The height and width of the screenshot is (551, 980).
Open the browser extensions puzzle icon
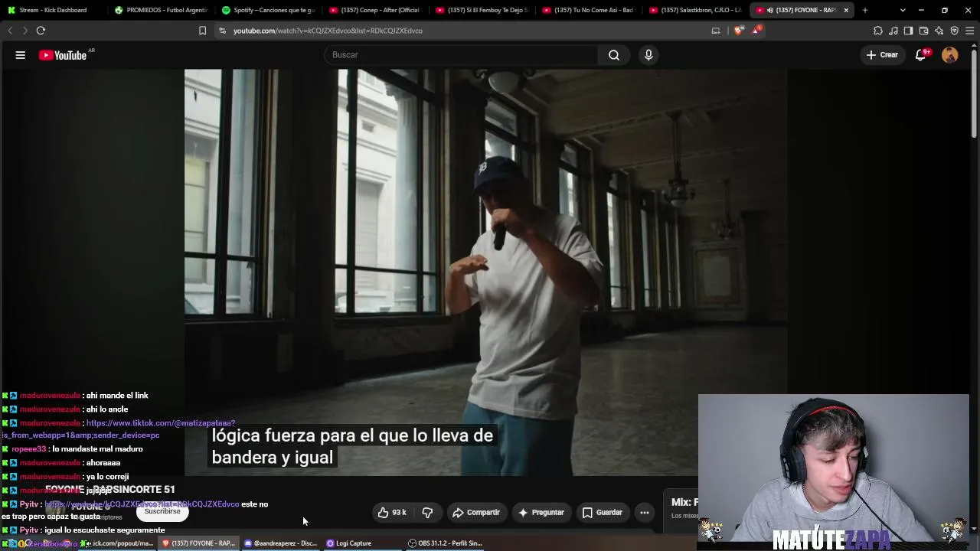click(878, 31)
